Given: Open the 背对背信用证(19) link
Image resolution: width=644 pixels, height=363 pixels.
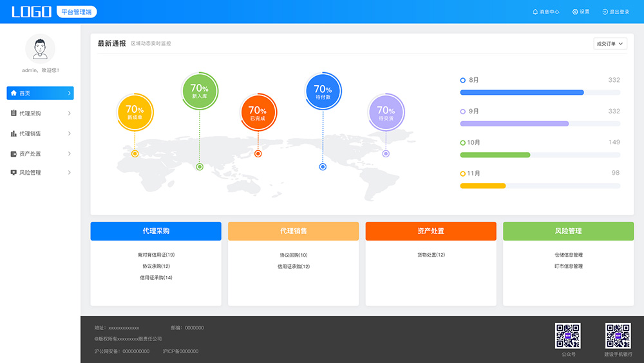Looking at the screenshot, I should click(x=156, y=255).
